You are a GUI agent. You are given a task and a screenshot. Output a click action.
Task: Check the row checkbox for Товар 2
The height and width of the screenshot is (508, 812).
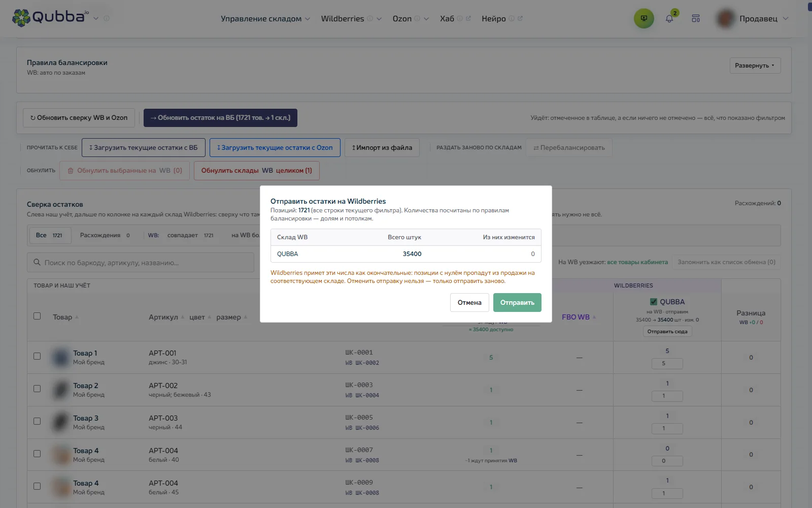[x=37, y=389]
